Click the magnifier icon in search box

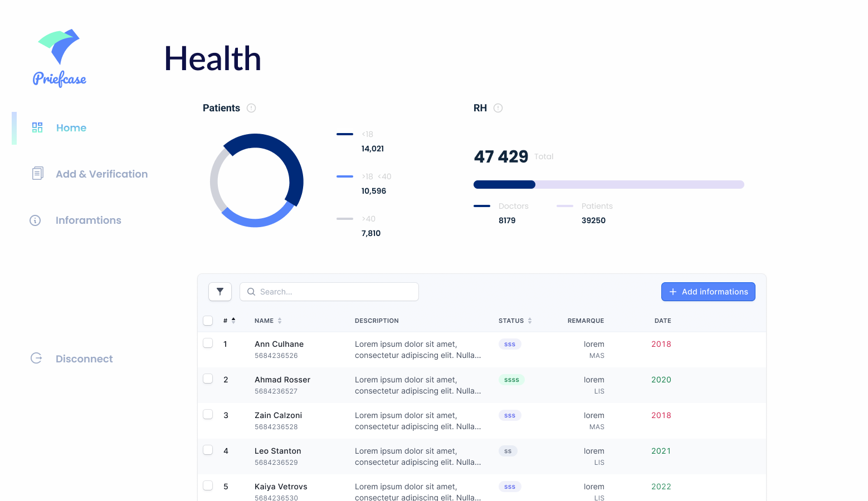point(251,292)
